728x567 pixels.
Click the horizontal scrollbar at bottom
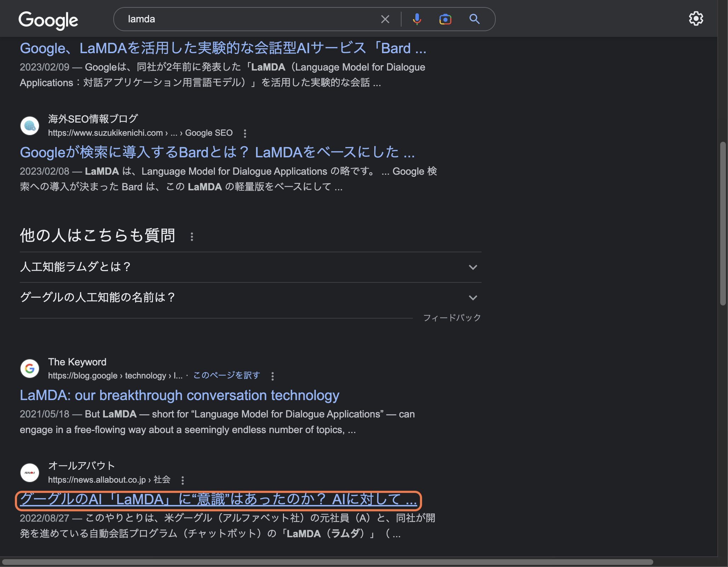click(x=328, y=562)
